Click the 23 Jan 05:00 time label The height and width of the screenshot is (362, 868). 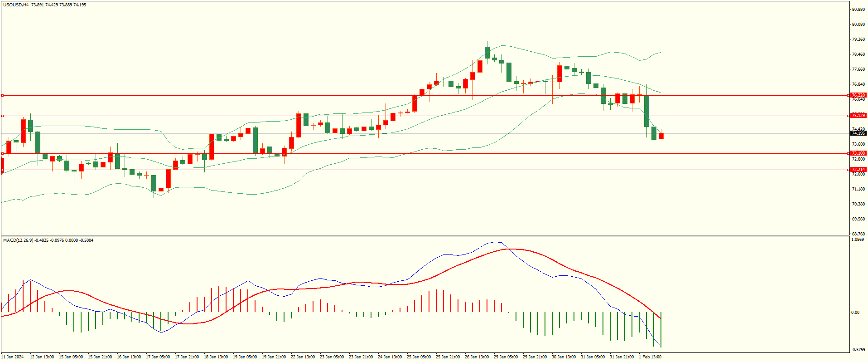pyautogui.click(x=332, y=357)
